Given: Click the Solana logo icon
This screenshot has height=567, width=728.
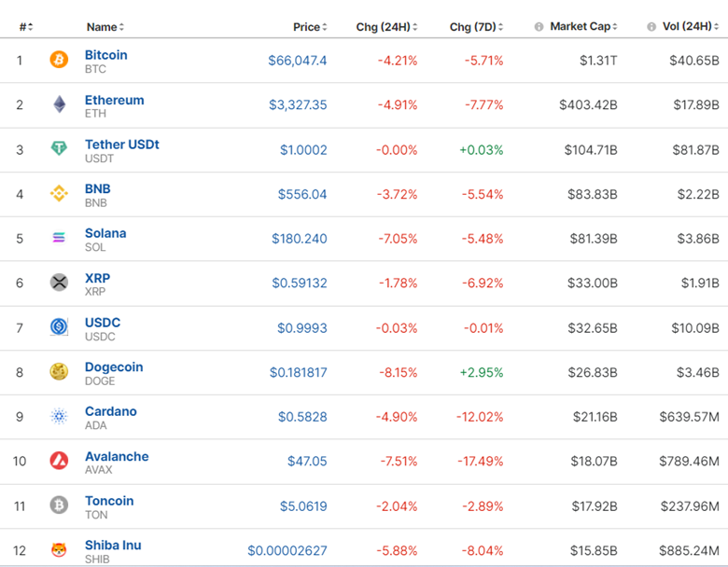Looking at the screenshot, I should [59, 239].
